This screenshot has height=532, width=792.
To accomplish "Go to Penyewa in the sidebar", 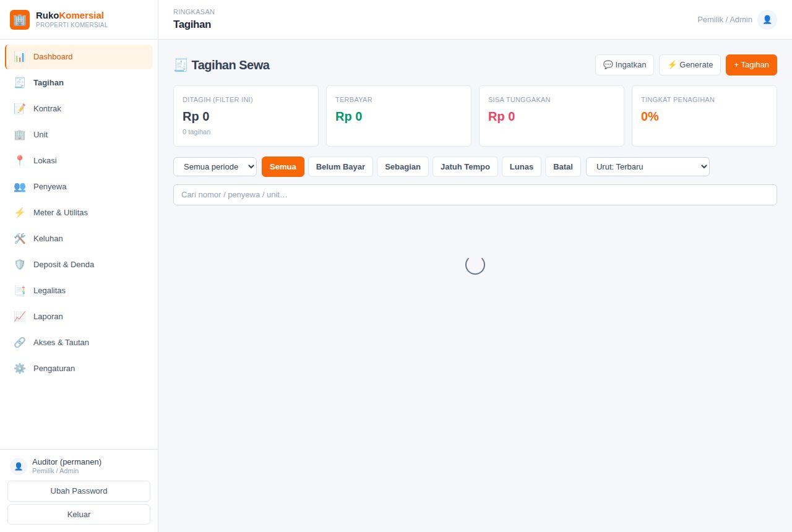I will pyautogui.click(x=79, y=187).
